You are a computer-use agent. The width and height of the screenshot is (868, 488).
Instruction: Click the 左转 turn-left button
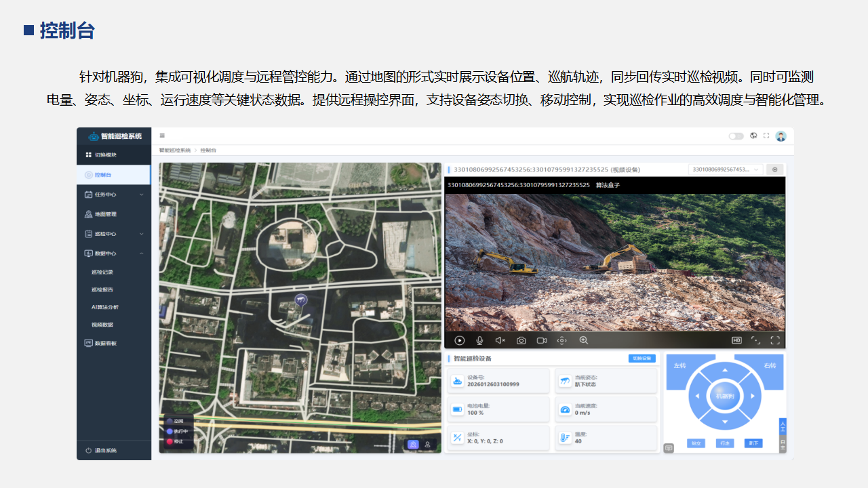click(679, 366)
